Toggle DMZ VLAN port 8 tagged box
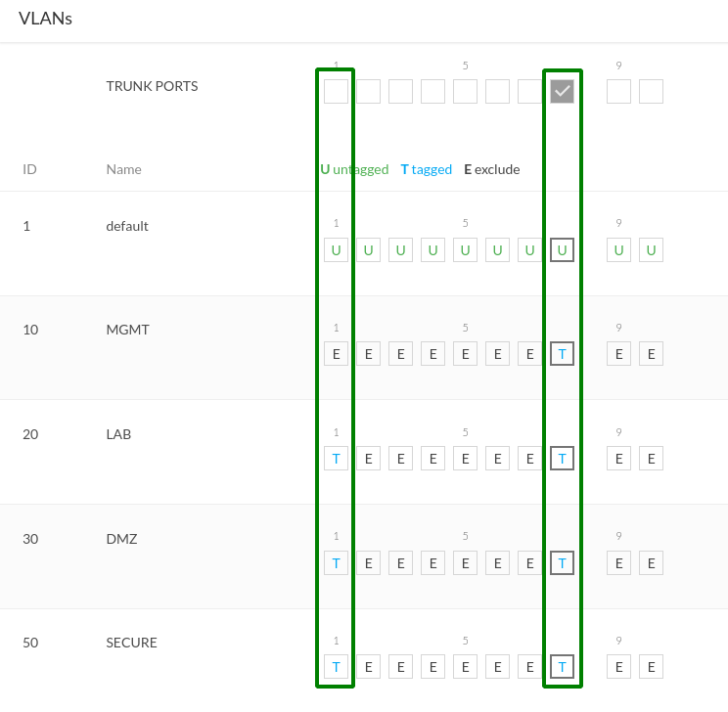This screenshot has width=728, height=712. click(562, 563)
